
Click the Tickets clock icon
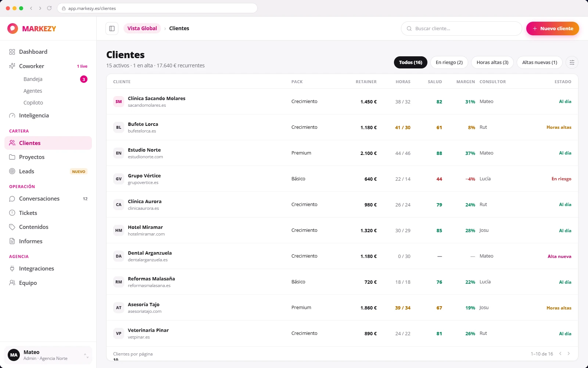tap(12, 213)
